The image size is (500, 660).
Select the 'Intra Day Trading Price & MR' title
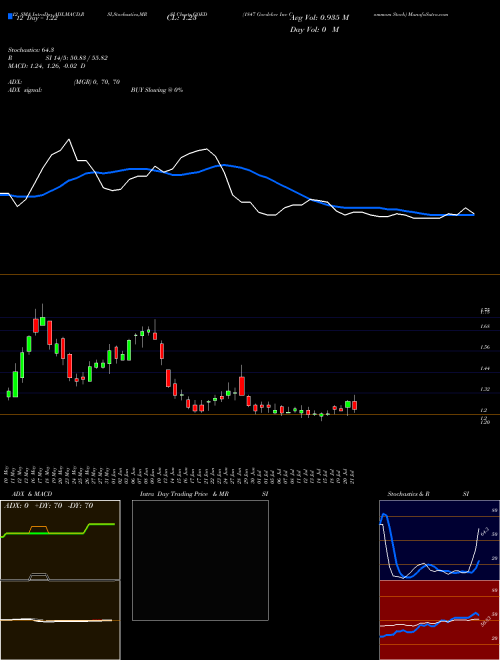click(x=184, y=494)
